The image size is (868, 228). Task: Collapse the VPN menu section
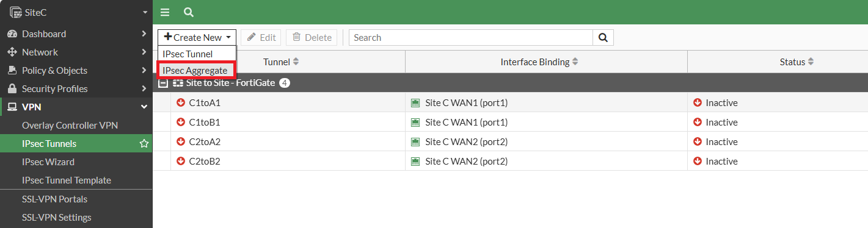144,107
